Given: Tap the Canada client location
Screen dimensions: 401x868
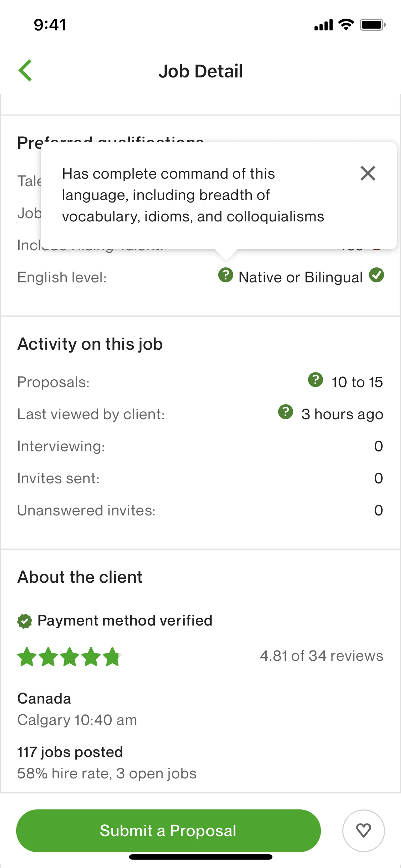Looking at the screenshot, I should 44,698.
